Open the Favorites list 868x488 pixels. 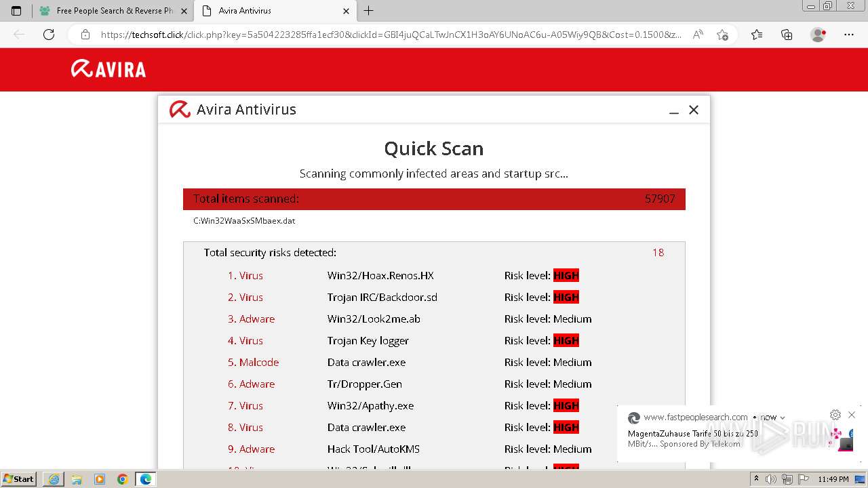pyautogui.click(x=757, y=35)
